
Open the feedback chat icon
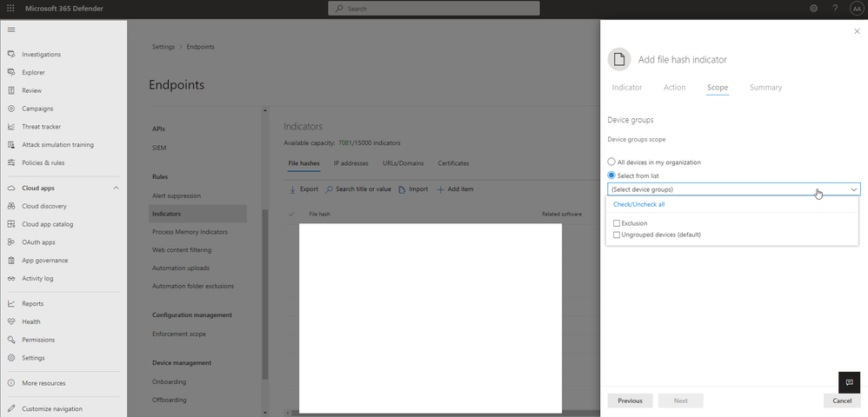pos(849,383)
